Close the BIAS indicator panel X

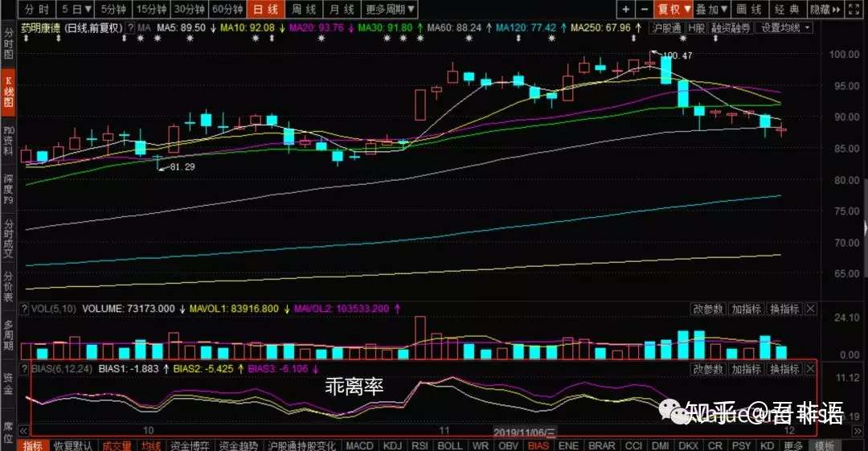click(x=810, y=368)
